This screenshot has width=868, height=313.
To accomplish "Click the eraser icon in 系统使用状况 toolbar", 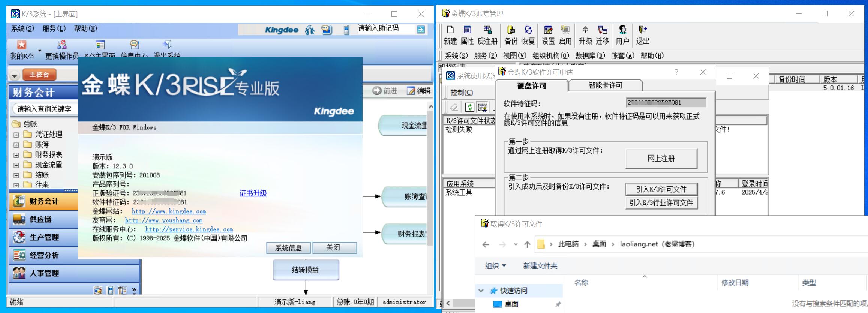I will [x=454, y=107].
